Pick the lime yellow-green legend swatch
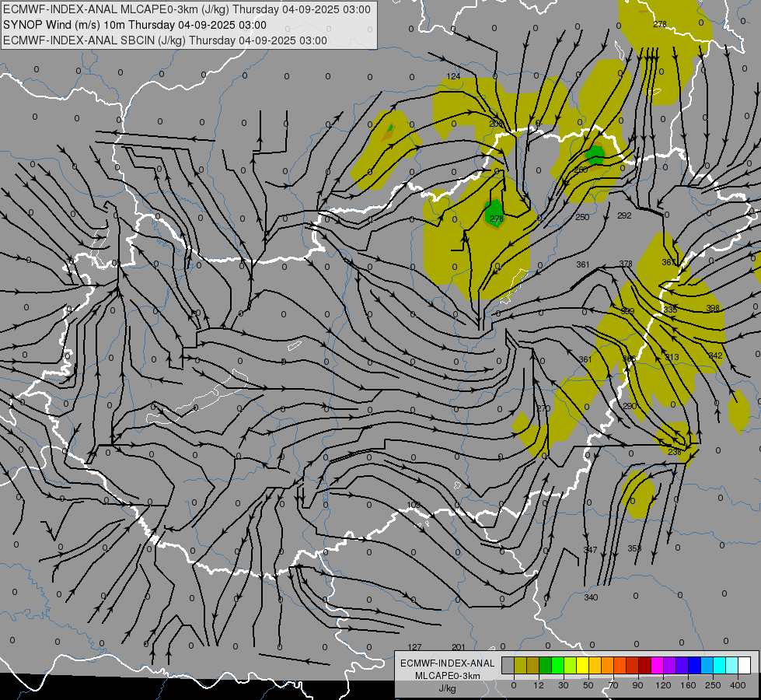This screenshot has width=761, height=700. click(570, 666)
